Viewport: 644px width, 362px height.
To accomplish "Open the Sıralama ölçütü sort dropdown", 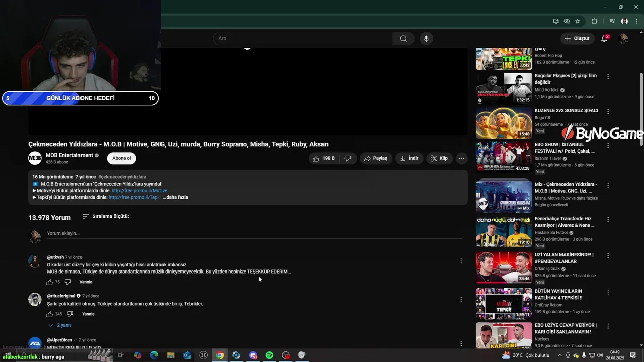I will pyautogui.click(x=106, y=216).
